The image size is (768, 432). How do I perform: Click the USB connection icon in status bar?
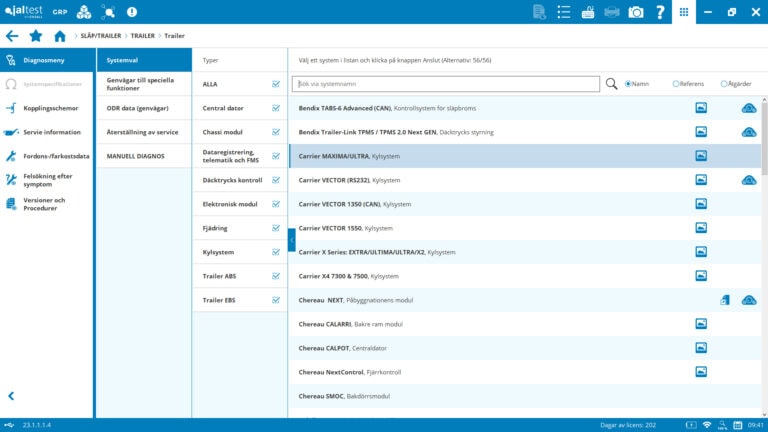pos(9,425)
